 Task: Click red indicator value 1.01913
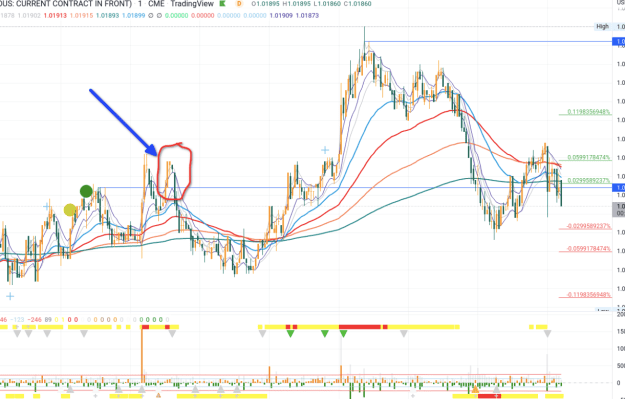click(55, 16)
